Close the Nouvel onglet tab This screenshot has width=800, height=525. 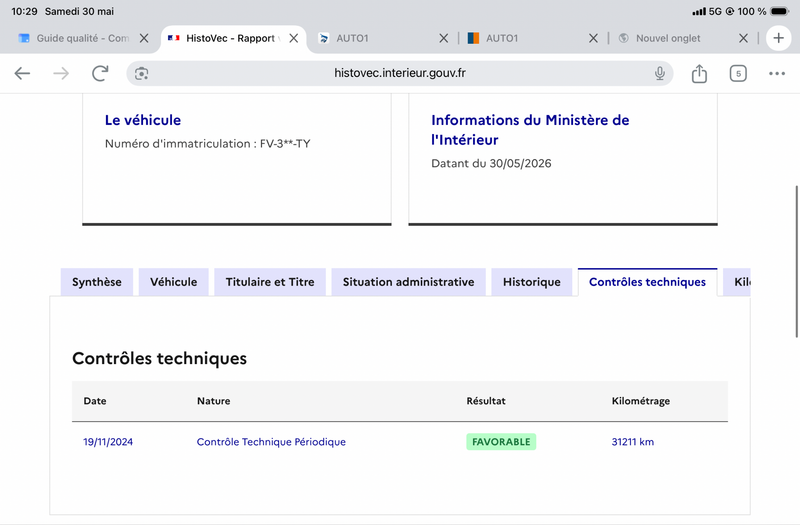tap(743, 38)
